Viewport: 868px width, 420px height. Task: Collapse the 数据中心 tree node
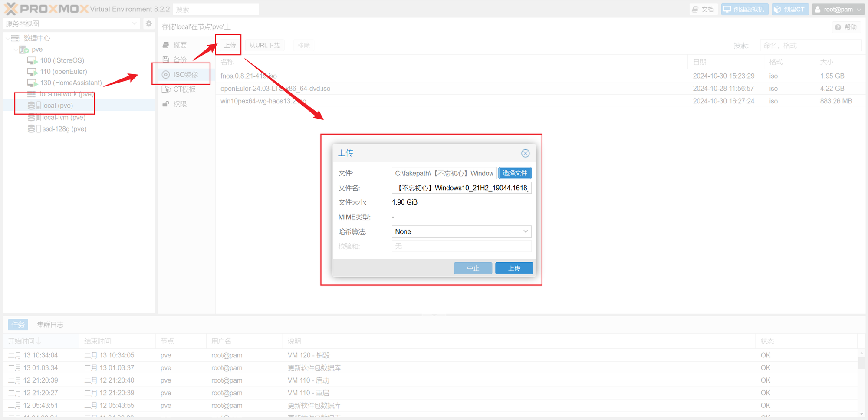click(x=8, y=38)
